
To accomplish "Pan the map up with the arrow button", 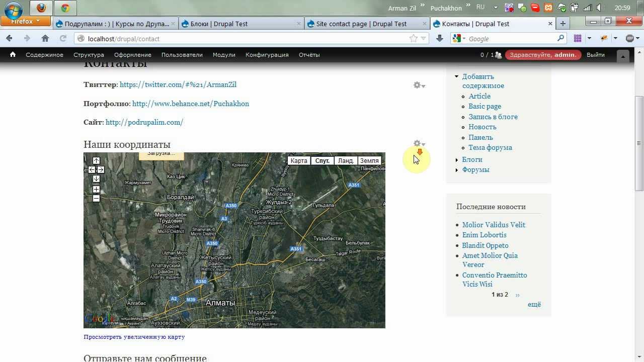I will [96, 161].
